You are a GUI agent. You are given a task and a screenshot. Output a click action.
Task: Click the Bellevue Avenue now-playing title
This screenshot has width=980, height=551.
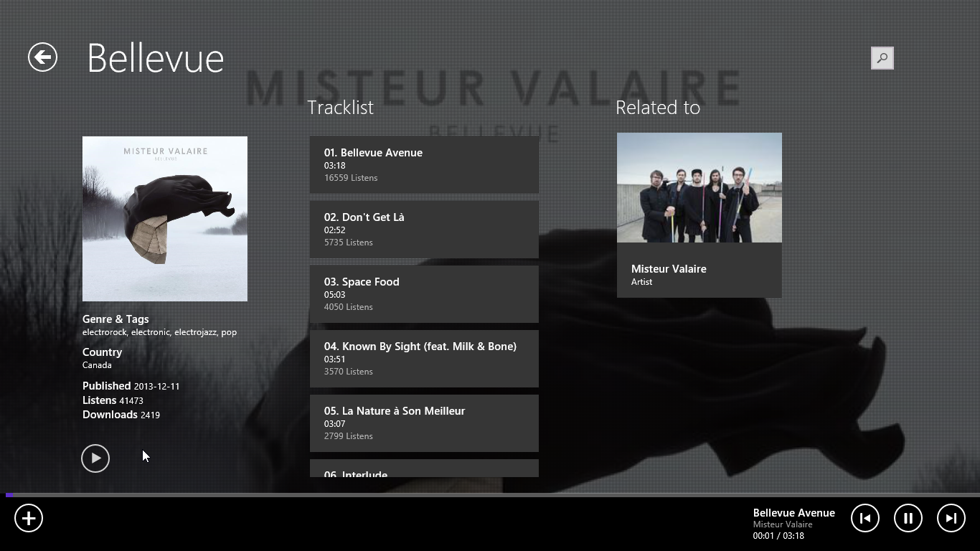point(794,513)
